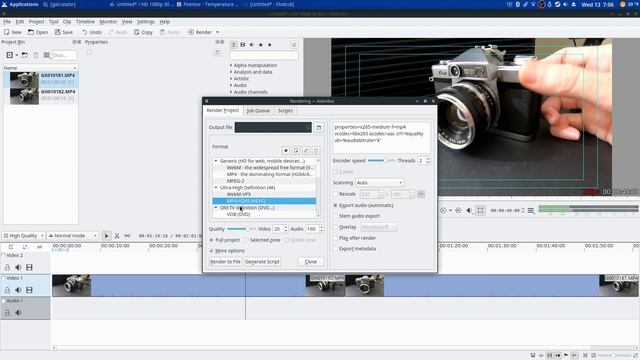The width and height of the screenshot is (640, 360).
Task: Open the Project menu
Action: coord(36,22)
